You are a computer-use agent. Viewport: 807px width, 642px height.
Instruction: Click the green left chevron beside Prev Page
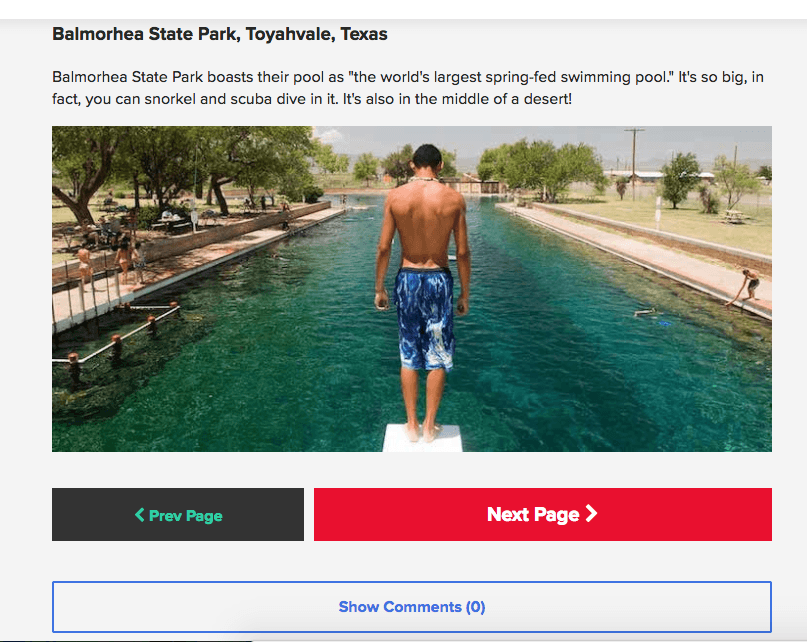pyautogui.click(x=139, y=514)
